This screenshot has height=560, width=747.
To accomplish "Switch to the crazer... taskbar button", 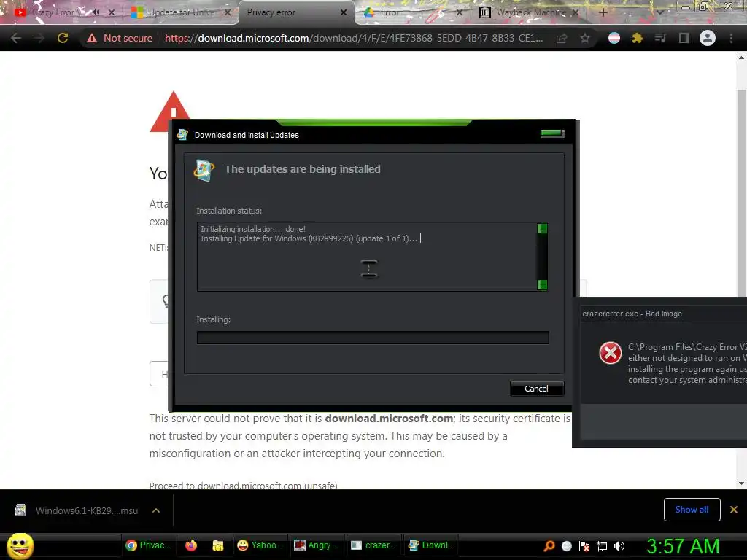I will point(373,545).
